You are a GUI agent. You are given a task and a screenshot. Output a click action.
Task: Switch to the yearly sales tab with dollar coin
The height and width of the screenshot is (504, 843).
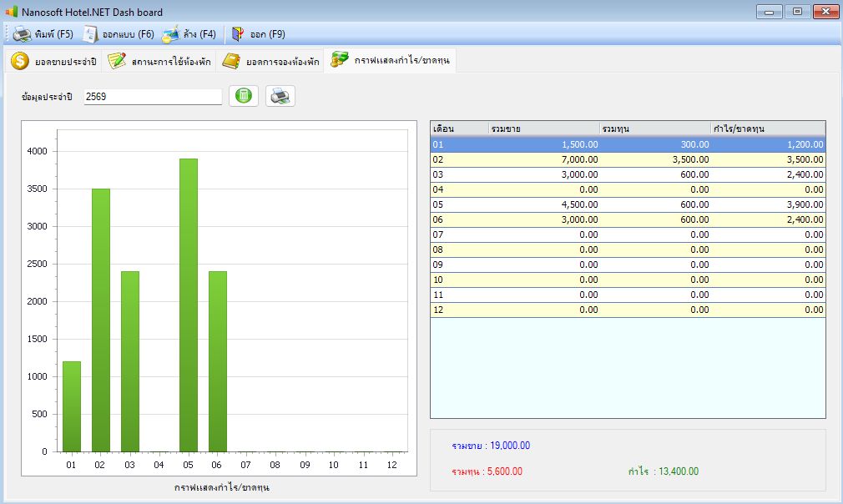53,61
